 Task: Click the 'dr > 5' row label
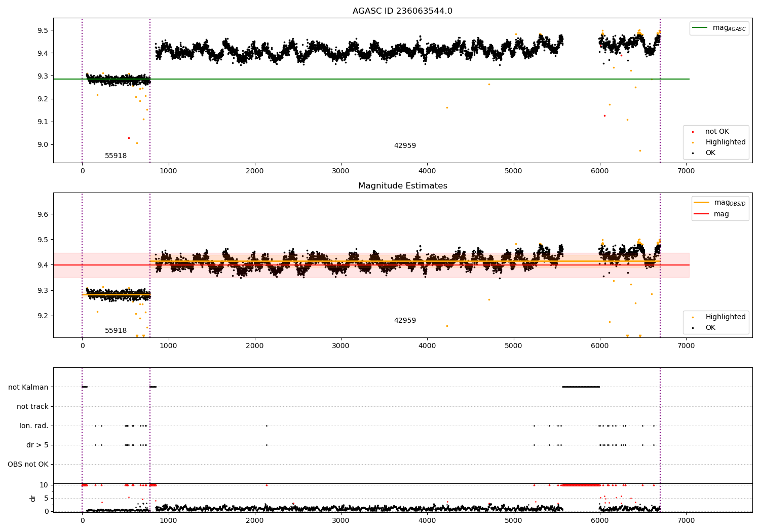(x=37, y=445)
